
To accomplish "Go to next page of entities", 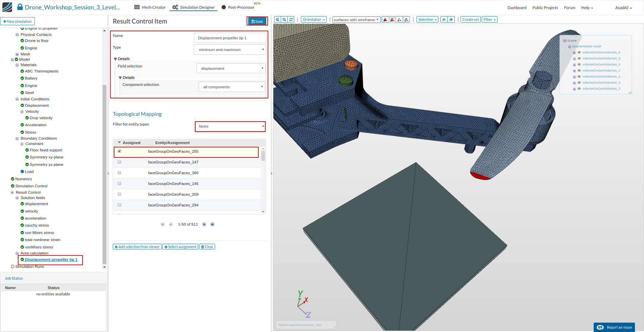I will click(x=204, y=224).
